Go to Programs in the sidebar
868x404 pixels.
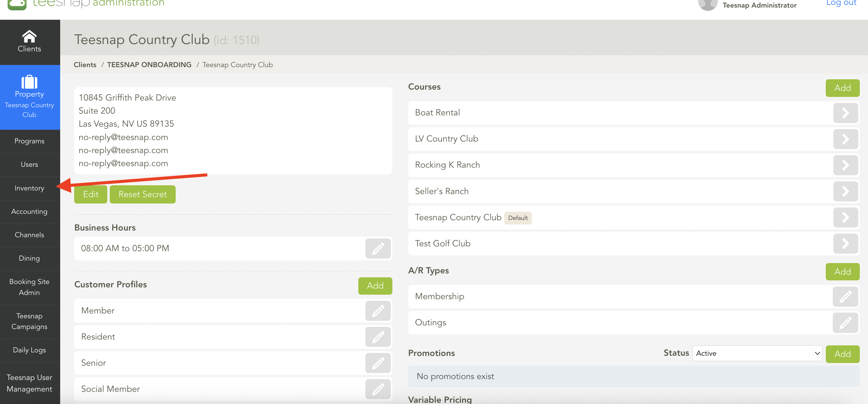pos(29,141)
